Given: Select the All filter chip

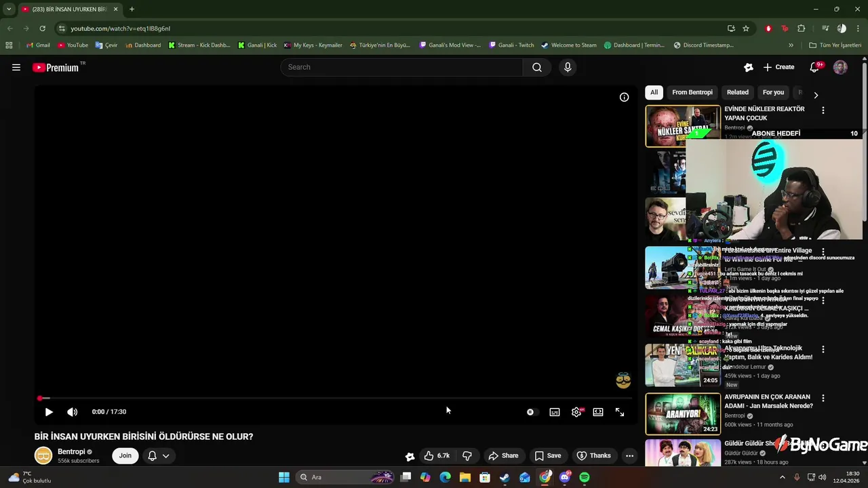Looking at the screenshot, I should (654, 92).
